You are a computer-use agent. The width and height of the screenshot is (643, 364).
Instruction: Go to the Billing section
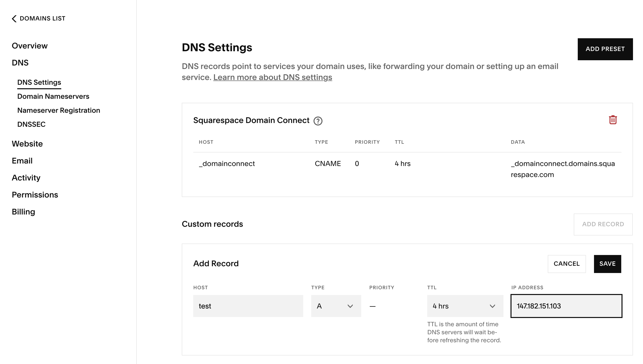(x=23, y=211)
